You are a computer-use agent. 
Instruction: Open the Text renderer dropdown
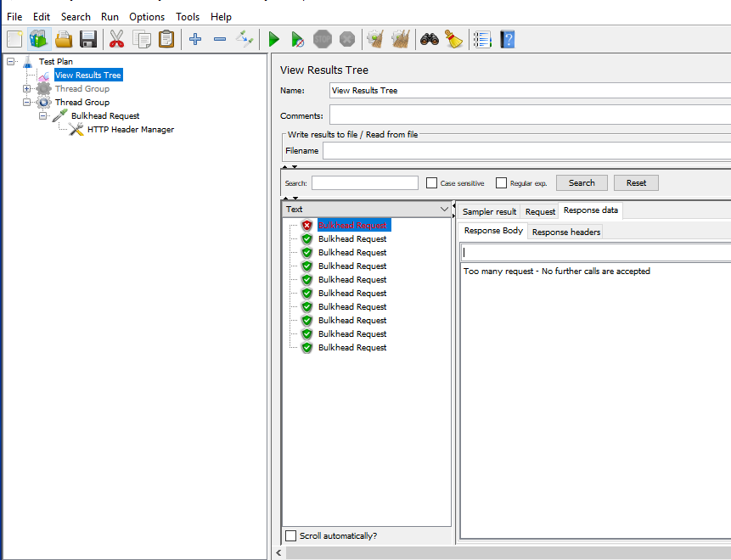444,210
